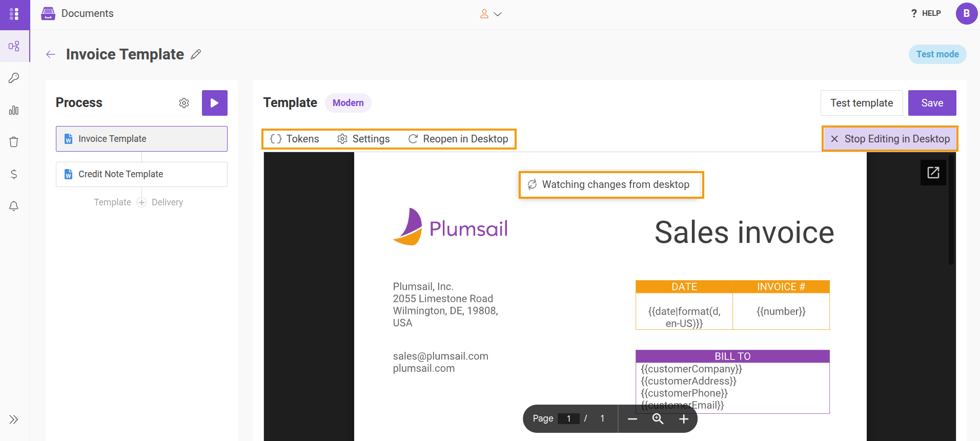Screen dimensions: 980x441
Task: Select the Credit Note Template step
Action: (x=141, y=174)
